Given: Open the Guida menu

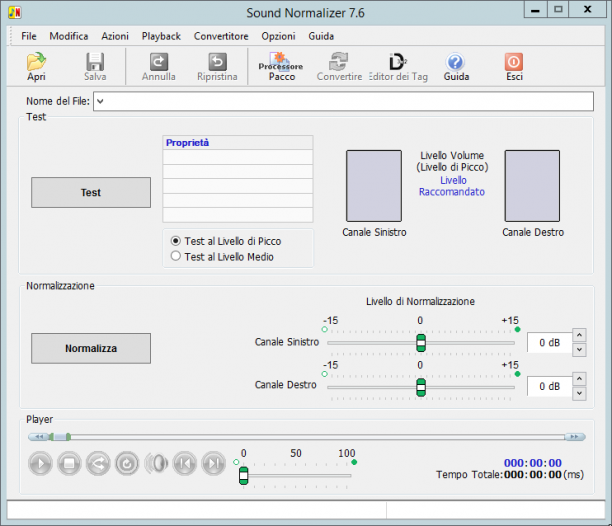Looking at the screenshot, I should click(321, 36).
